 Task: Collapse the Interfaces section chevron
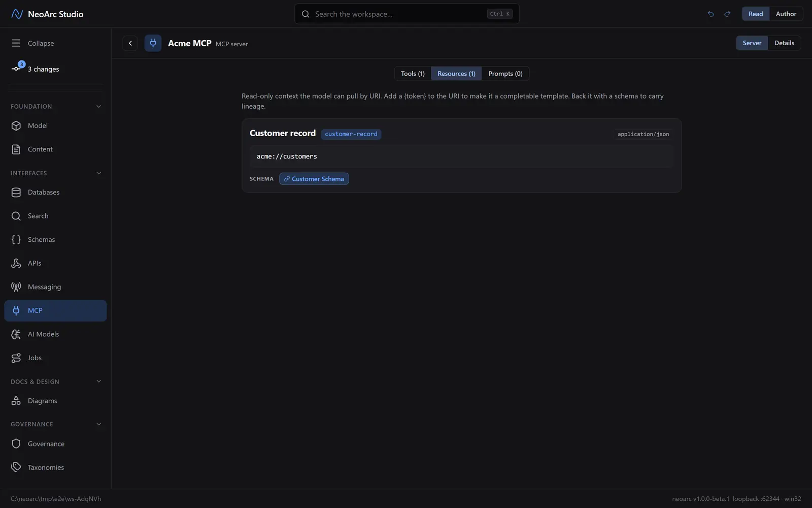(99, 173)
